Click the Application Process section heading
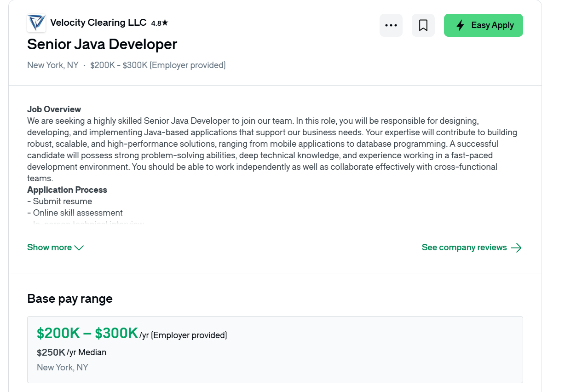 click(67, 190)
